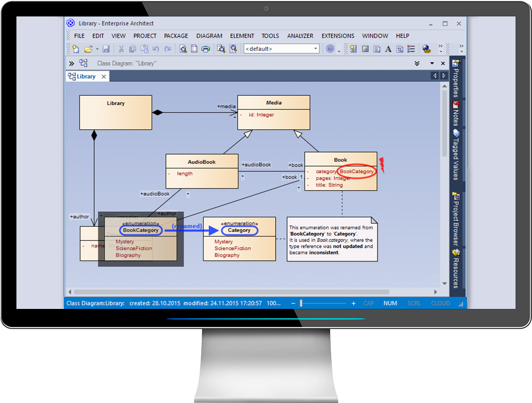Viewport: 532px width, 403px height.
Task: Click the globe with chain link icon
Action: point(427,49)
